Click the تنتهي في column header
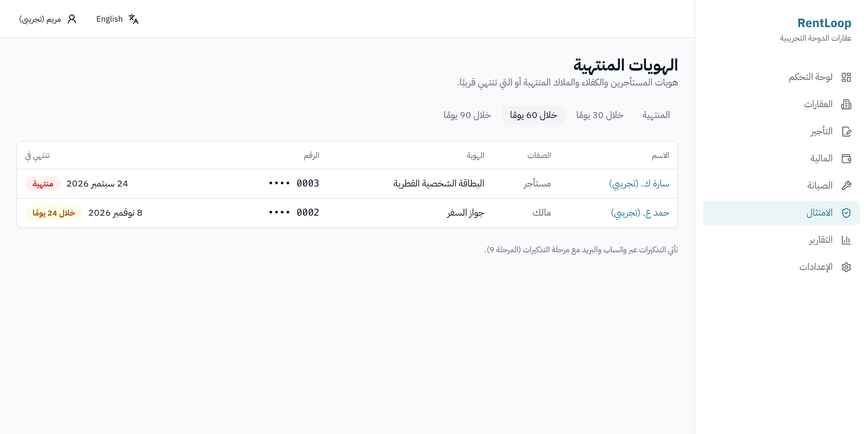 coord(37,156)
